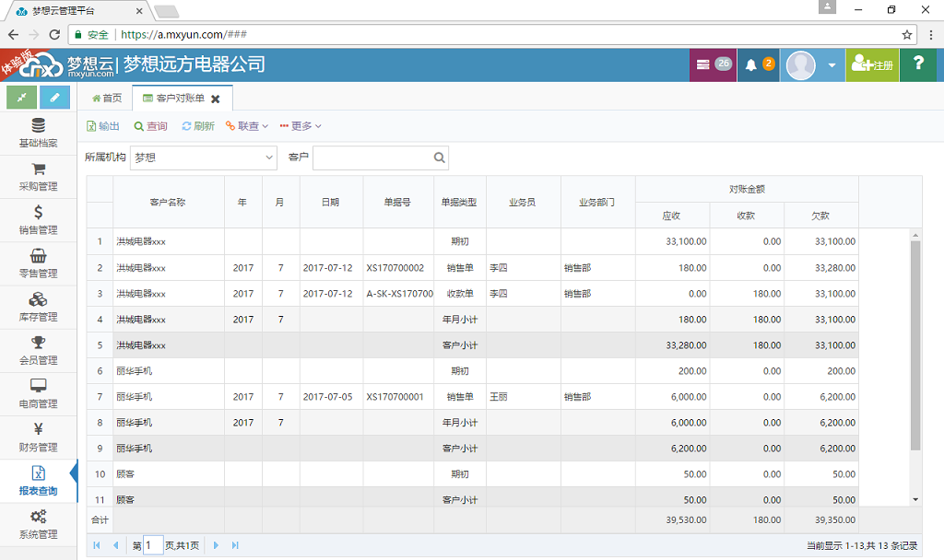Click the table scrollbar down arrow
This screenshot has height=560, width=944.
pyautogui.click(x=915, y=499)
